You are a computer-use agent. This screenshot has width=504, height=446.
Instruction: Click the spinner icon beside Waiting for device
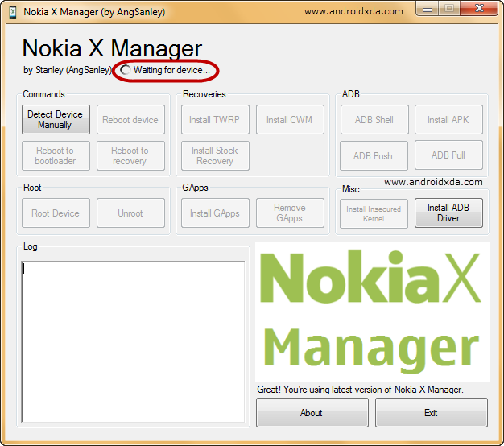point(126,70)
